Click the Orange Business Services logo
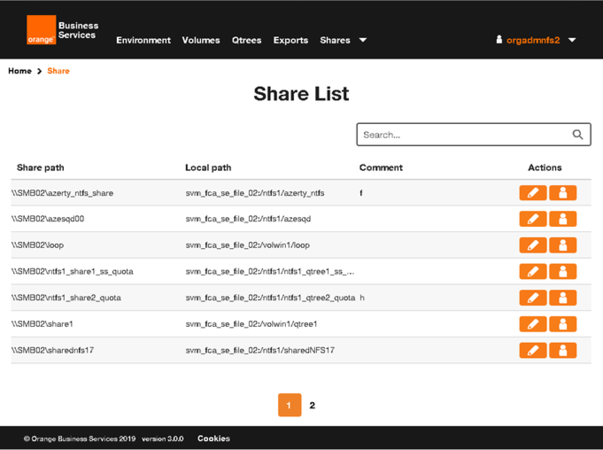Screen dimensions: 603x450 (x=61, y=31)
